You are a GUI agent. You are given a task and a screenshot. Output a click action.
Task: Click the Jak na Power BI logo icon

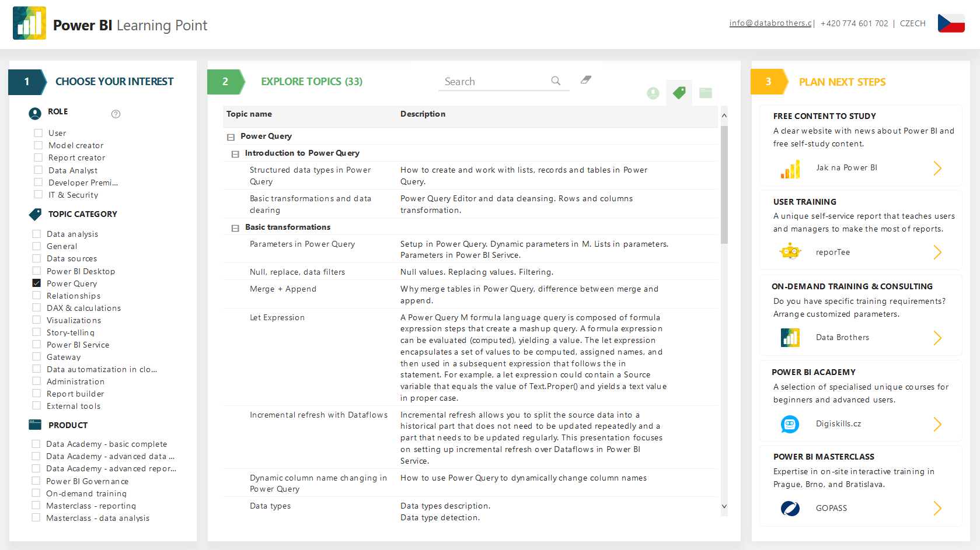790,169
